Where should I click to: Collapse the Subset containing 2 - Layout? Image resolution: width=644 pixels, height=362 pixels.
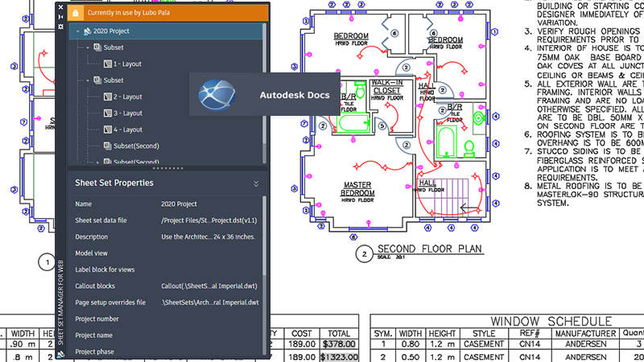(x=88, y=80)
